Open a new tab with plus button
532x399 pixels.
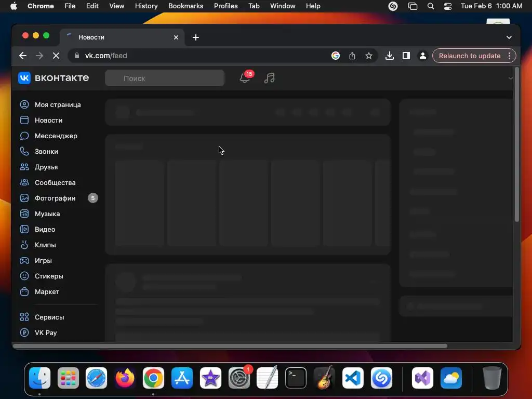pyautogui.click(x=196, y=37)
